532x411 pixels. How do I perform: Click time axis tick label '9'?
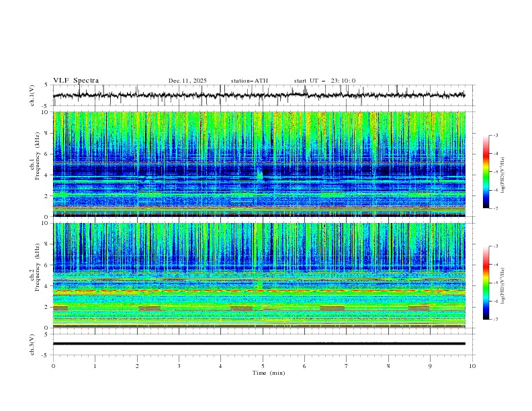430,366
